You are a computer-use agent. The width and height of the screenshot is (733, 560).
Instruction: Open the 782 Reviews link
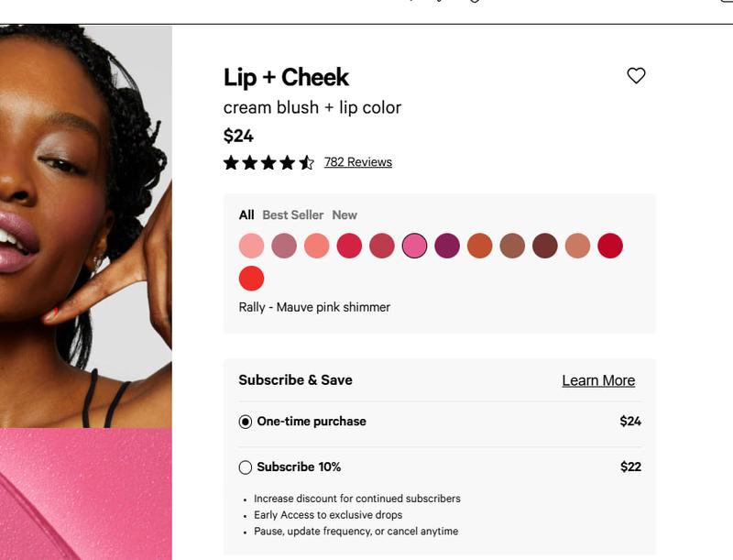pos(358,161)
